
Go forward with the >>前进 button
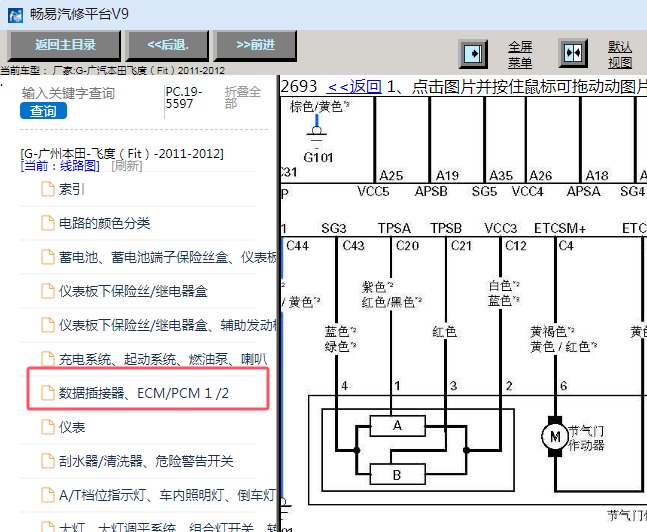point(255,45)
